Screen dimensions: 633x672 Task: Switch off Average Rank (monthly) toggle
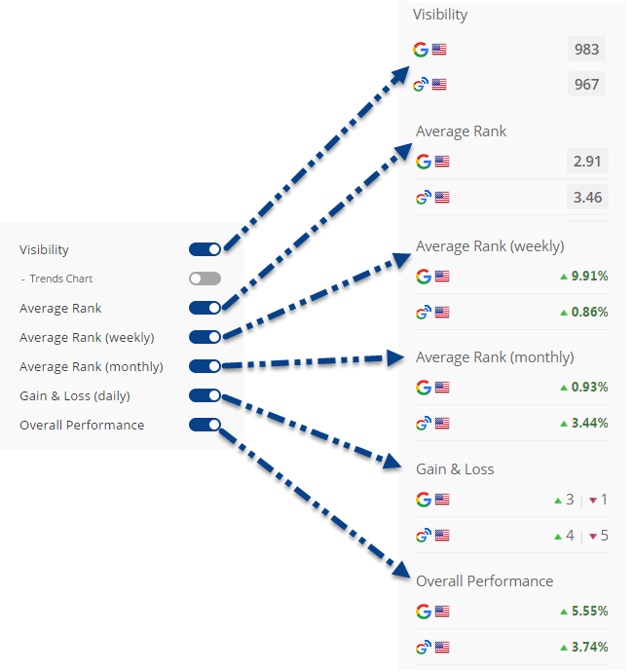[205, 366]
